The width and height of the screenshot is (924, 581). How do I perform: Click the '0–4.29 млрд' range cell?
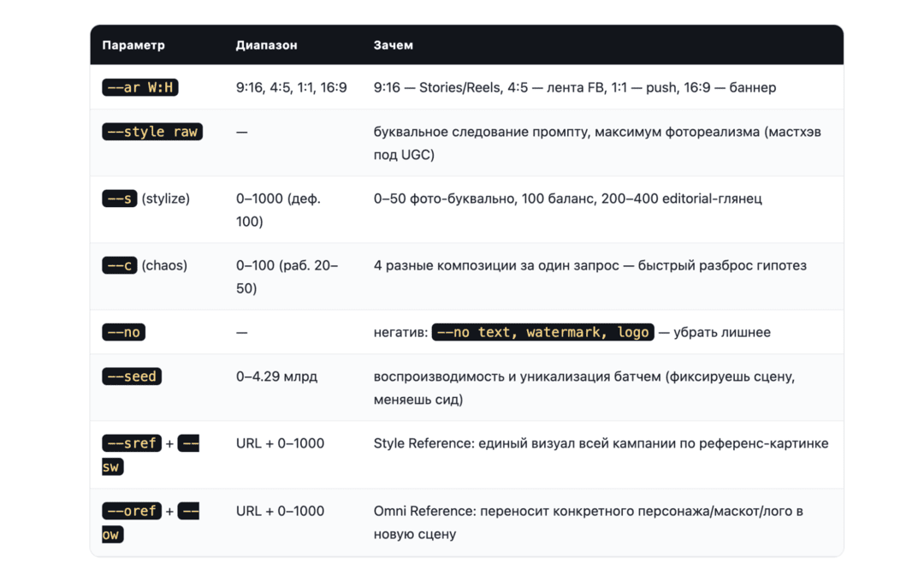276,376
